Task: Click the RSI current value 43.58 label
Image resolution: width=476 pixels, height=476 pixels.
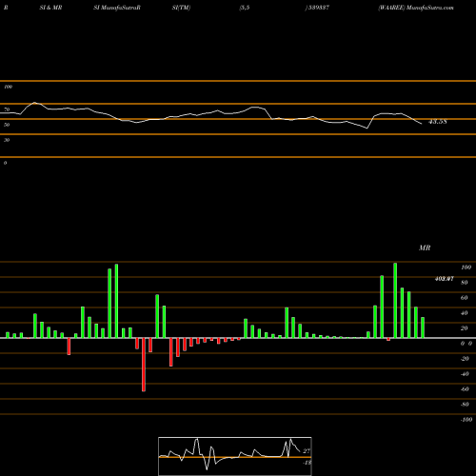Action: click(x=438, y=122)
